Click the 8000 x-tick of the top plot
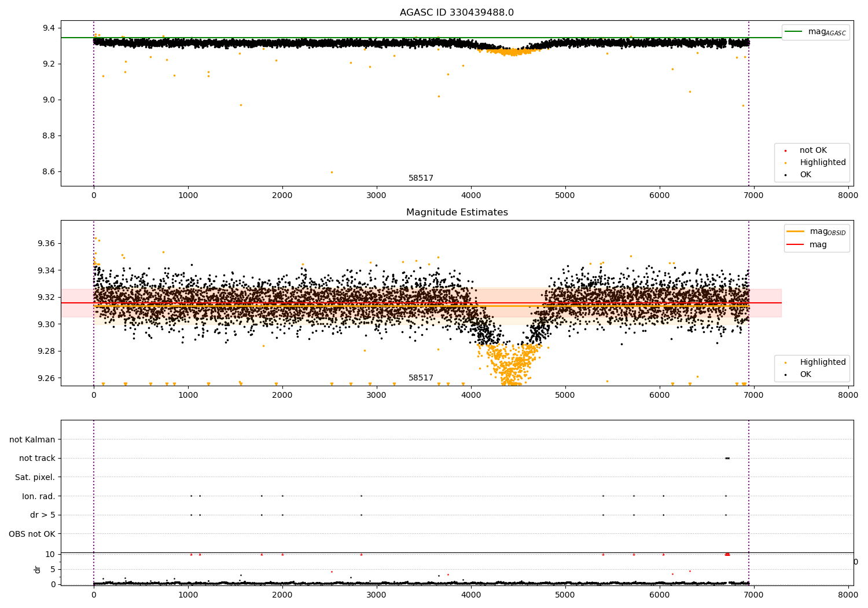 click(848, 196)
